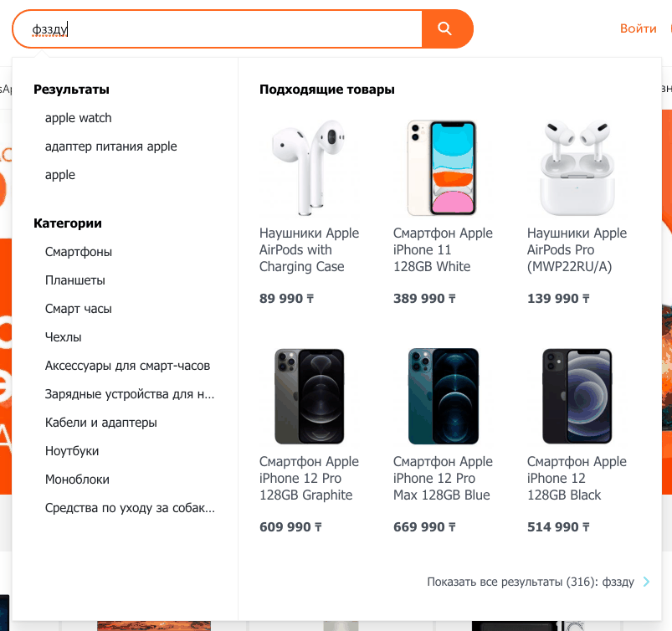The height and width of the screenshot is (631, 672).
Task: Open Кабели и адаптеры category
Action: [101, 423]
